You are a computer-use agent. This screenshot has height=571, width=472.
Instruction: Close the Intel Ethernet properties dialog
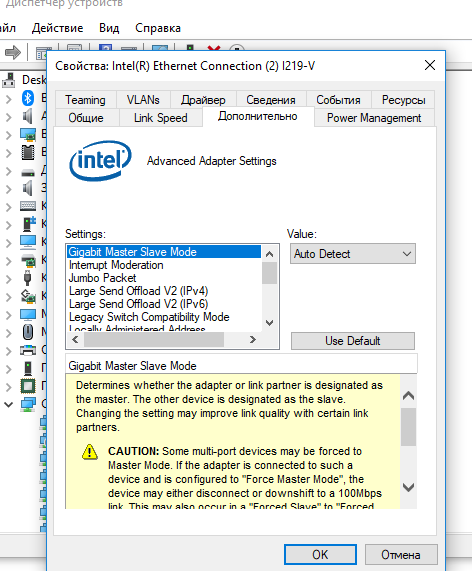(430, 65)
